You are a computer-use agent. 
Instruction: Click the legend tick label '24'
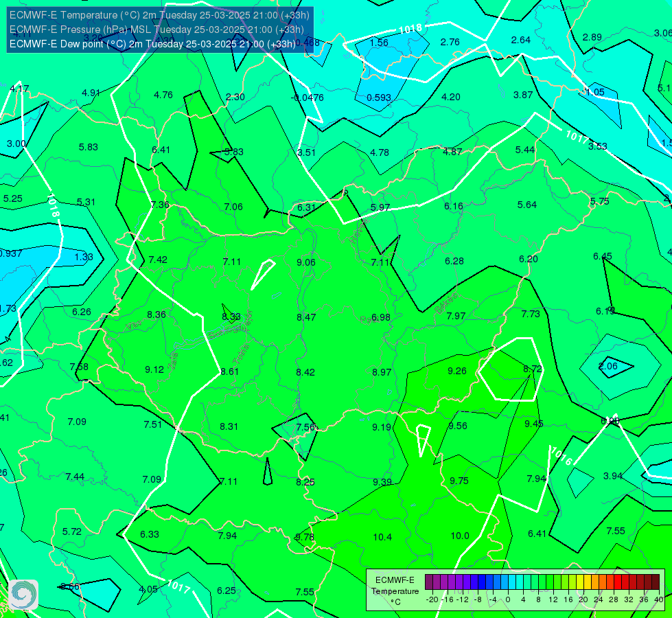pyautogui.click(x=599, y=599)
